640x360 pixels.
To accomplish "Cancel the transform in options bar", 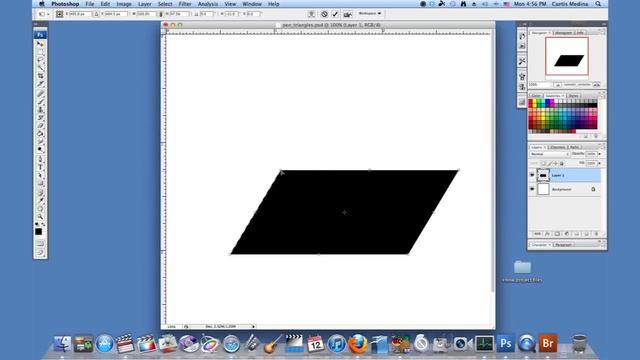I will tap(324, 14).
